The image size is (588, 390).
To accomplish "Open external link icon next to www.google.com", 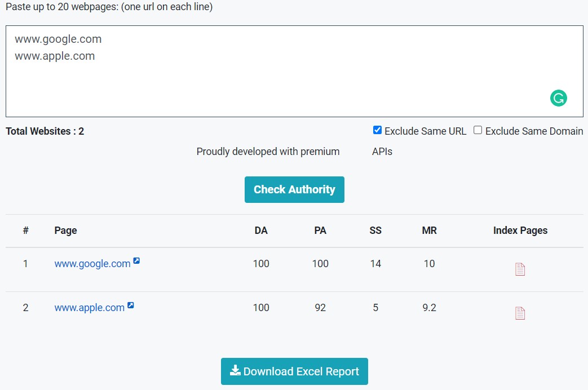I will (x=136, y=260).
